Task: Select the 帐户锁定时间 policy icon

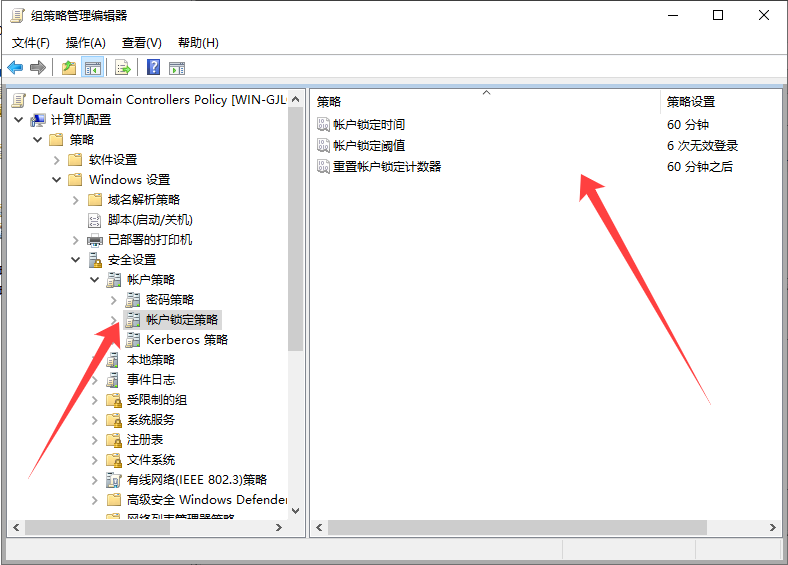Action: click(323, 125)
